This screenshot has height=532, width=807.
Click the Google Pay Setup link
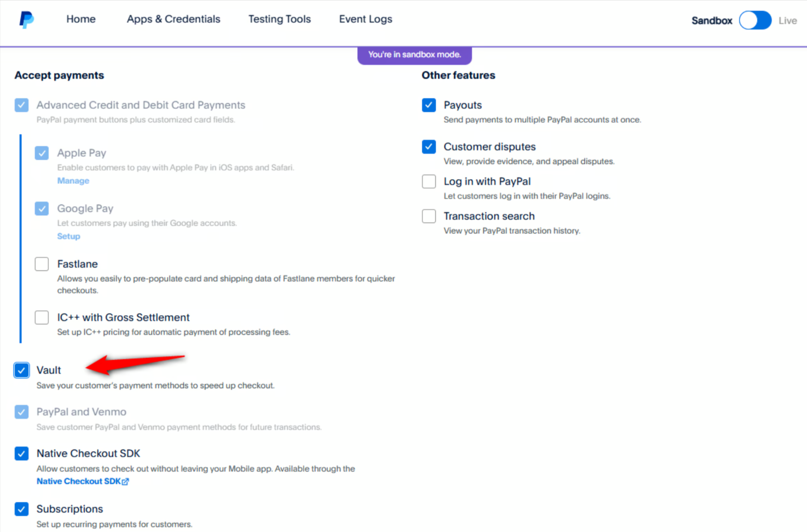69,236
